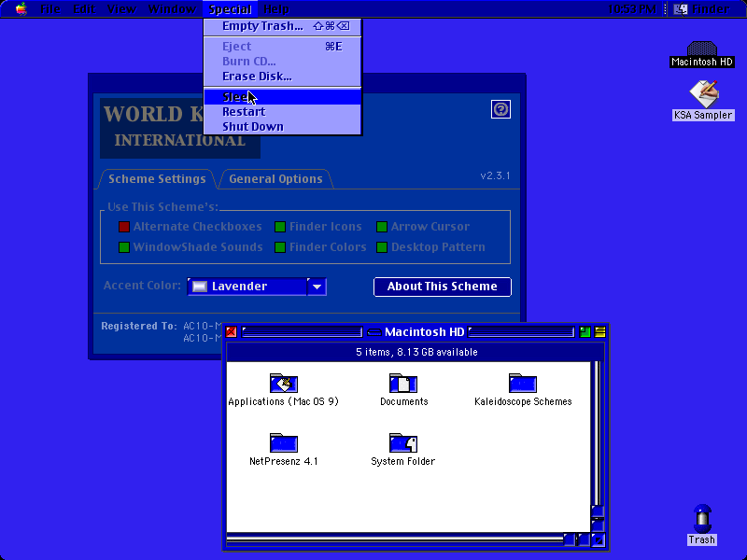This screenshot has width=747, height=560.
Task: Close the open Special menu title
Action: coord(230,8)
